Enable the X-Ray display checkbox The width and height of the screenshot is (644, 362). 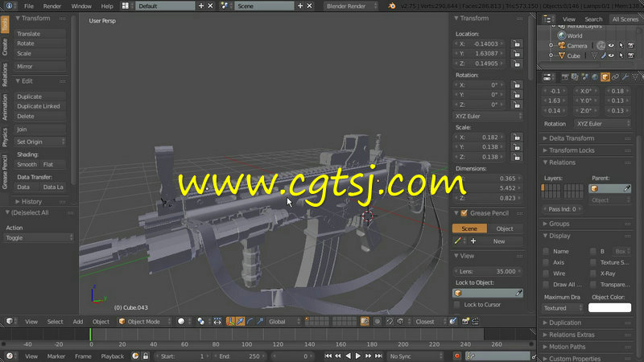(x=593, y=274)
